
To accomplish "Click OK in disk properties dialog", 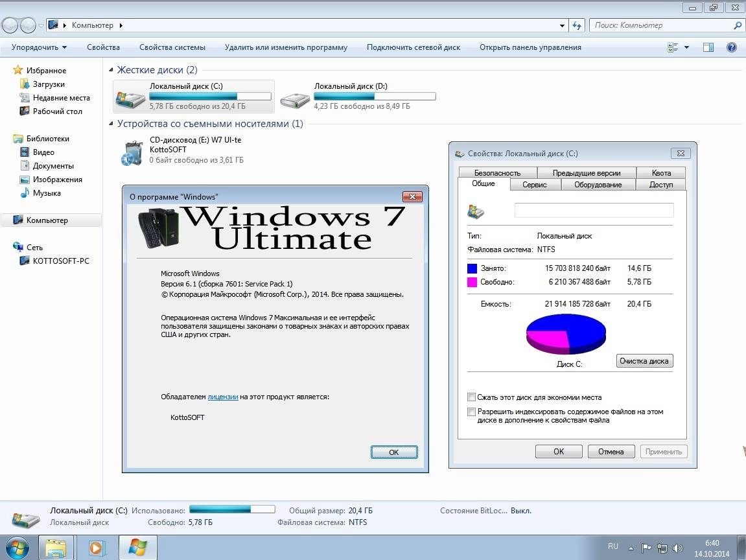I will pyautogui.click(x=559, y=452).
